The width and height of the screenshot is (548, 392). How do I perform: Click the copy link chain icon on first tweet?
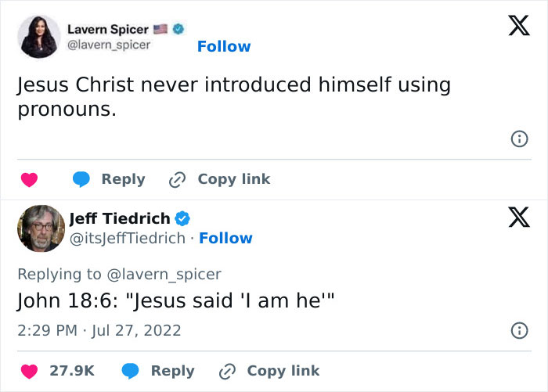pyautogui.click(x=177, y=180)
